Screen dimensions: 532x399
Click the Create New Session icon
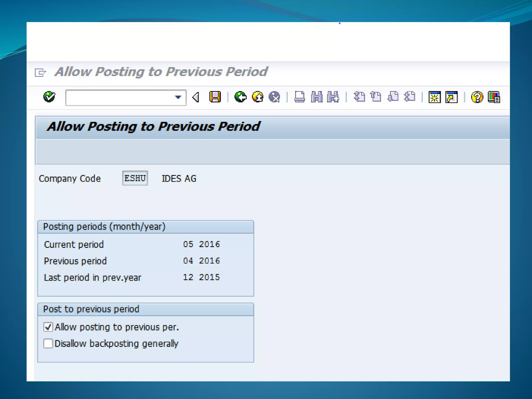434,97
